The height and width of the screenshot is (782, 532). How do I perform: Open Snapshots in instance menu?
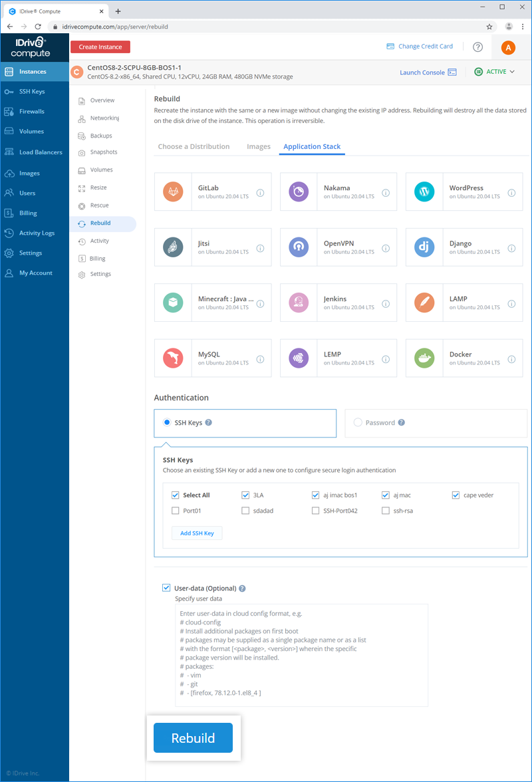click(102, 152)
